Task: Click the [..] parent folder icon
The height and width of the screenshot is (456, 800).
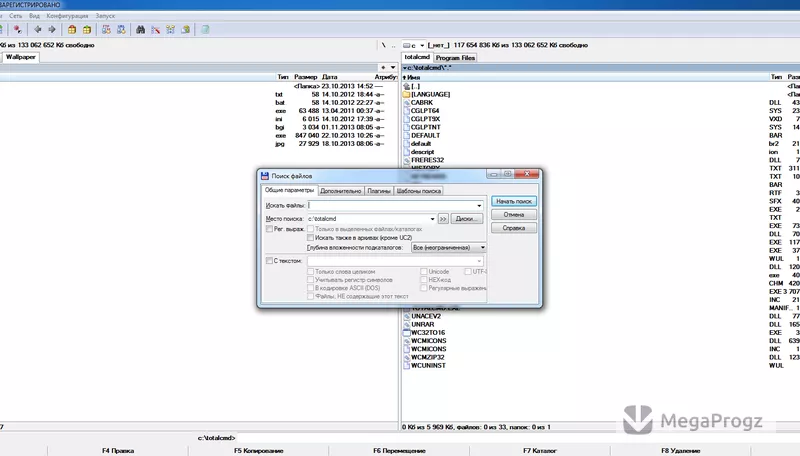Action: click(407, 86)
